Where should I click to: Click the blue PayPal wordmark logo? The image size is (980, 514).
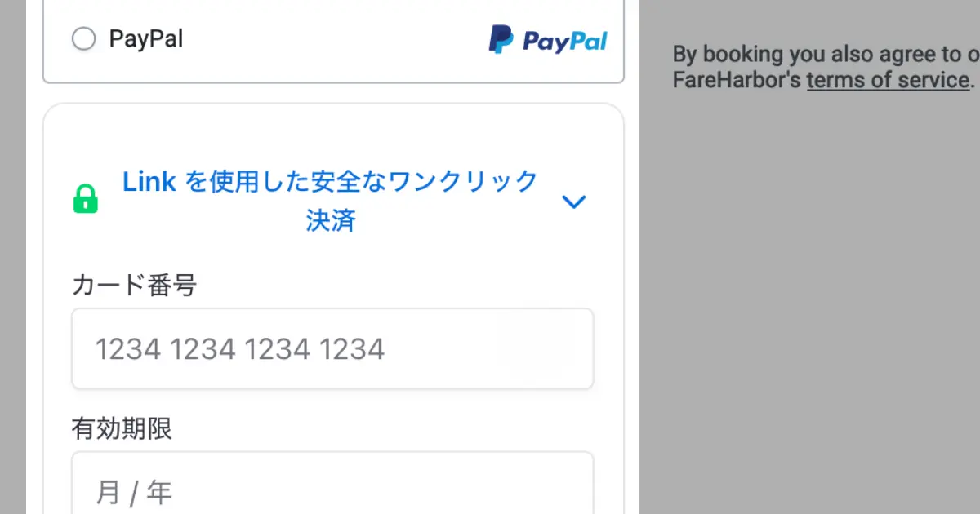(565, 41)
